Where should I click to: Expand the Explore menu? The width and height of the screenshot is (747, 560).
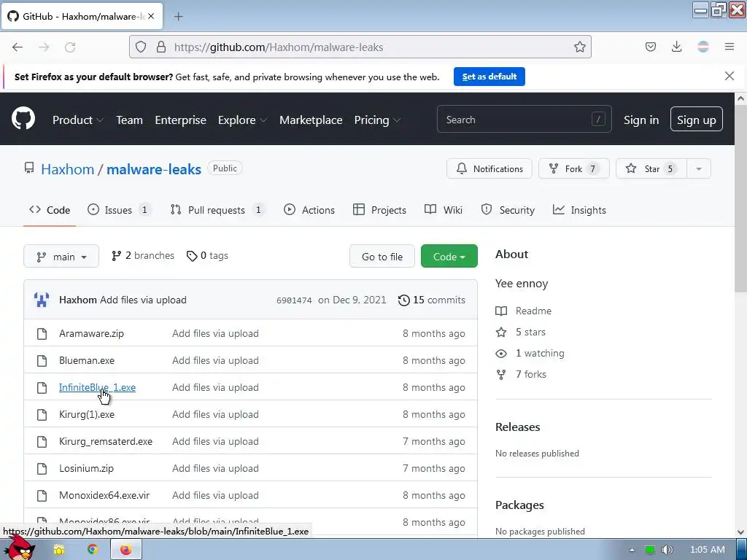point(242,120)
